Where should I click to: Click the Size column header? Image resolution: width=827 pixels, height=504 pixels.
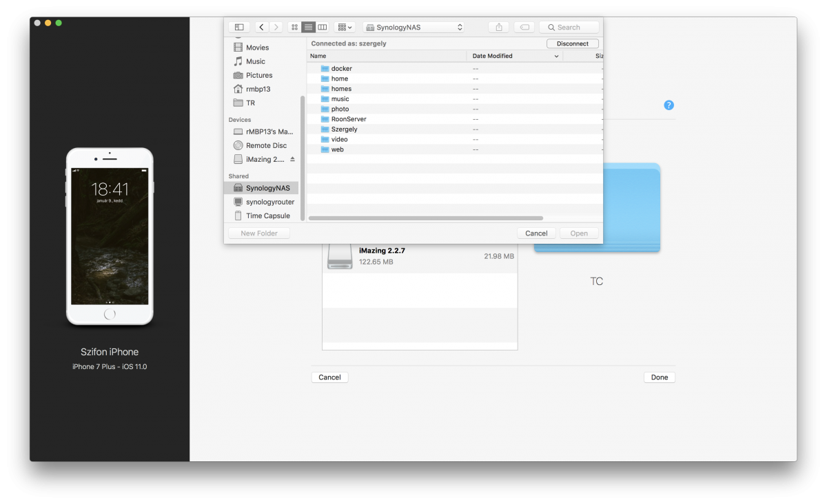click(598, 56)
